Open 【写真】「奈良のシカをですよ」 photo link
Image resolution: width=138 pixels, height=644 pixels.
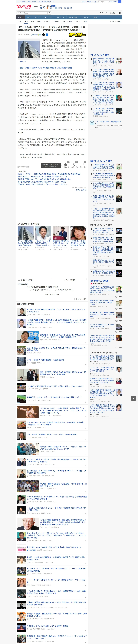45,68
